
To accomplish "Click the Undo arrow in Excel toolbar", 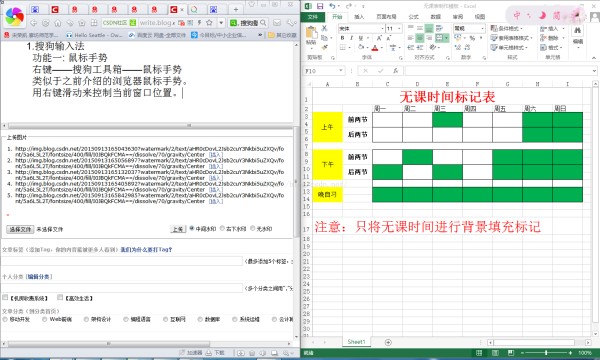I will click(332, 6).
